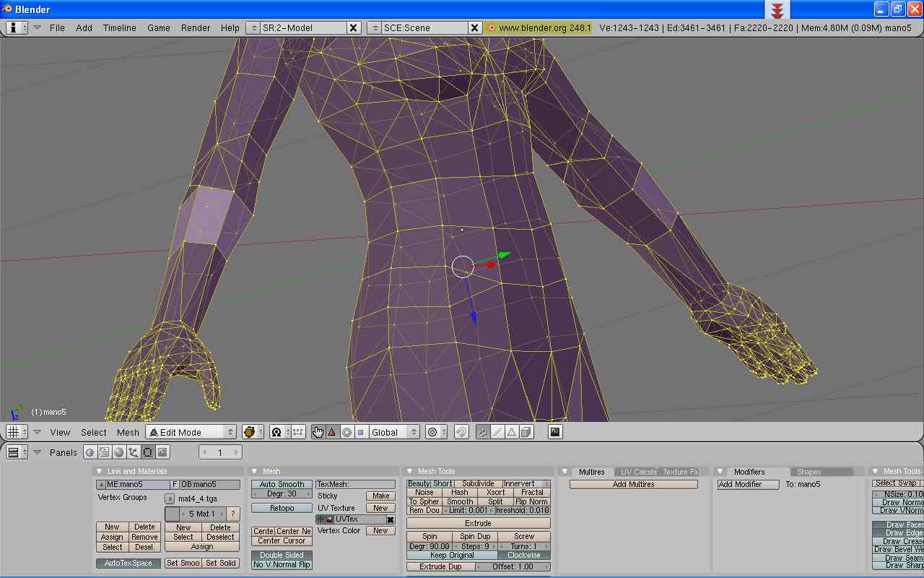Open the Shading panels context icon
Image resolution: width=924 pixels, height=578 pixels.
click(119, 452)
